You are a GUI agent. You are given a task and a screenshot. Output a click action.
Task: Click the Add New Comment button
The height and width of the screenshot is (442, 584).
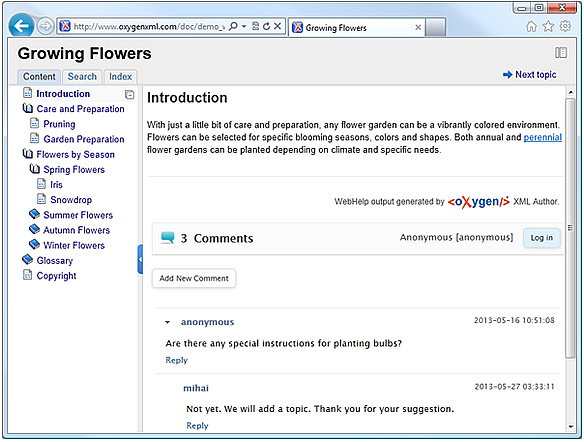(x=194, y=278)
